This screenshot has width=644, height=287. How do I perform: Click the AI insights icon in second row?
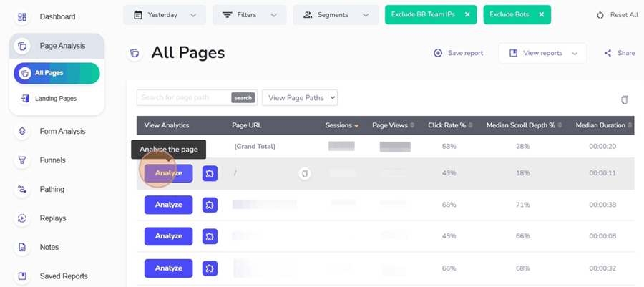pyautogui.click(x=210, y=205)
